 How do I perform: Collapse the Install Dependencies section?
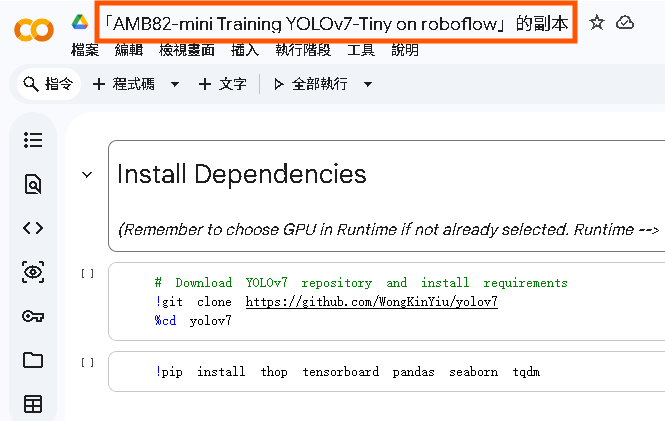point(87,175)
